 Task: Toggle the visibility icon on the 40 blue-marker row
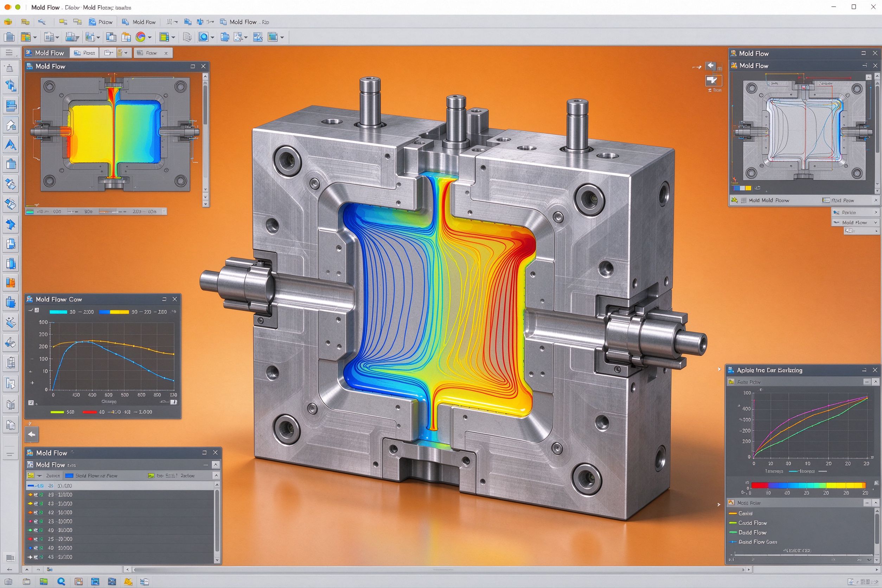36,548
